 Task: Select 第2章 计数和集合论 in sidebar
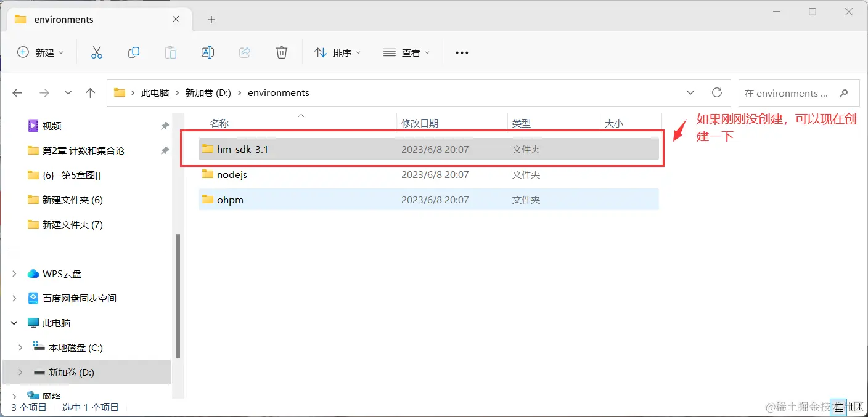[x=83, y=150]
